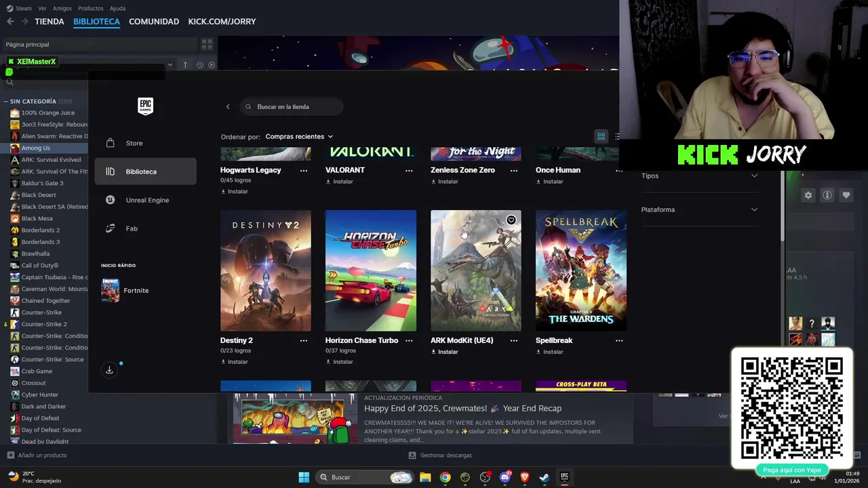Click Añadir un producto in Steam
Viewport: 868px width, 488px height.
(x=37, y=455)
